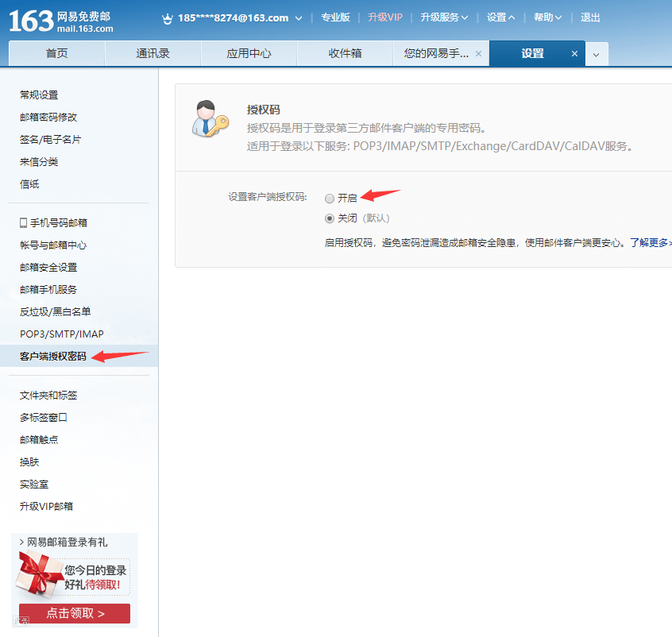This screenshot has width=672, height=637.
Task: Open the 帮助 dropdown menu
Action: coord(548,17)
